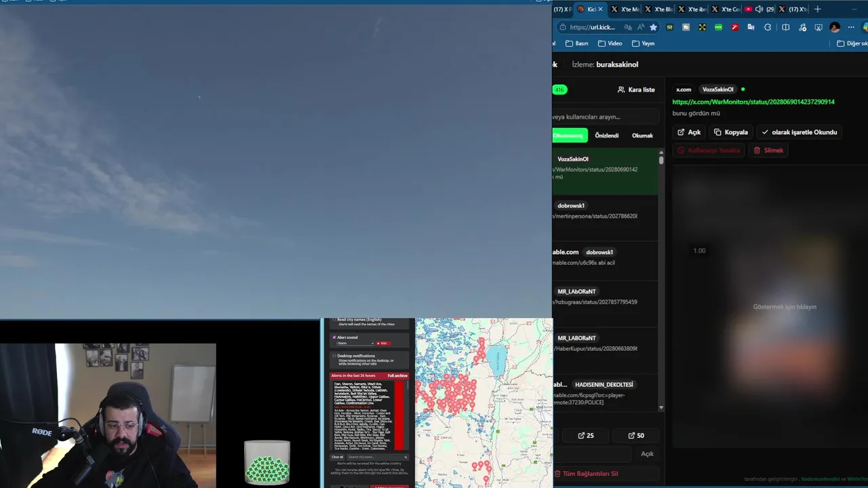The height and width of the screenshot is (488, 868).
Task: Switch to the X'te ibr tab
Action: [692, 9]
